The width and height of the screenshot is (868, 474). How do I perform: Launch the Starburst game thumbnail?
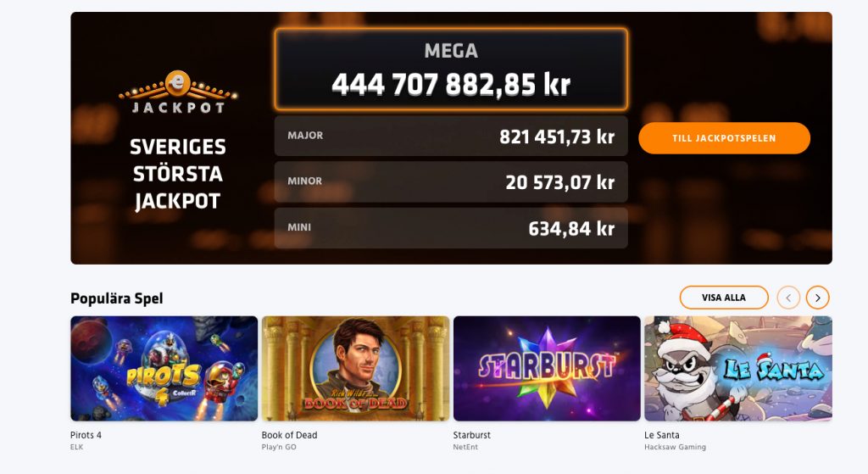tap(547, 369)
